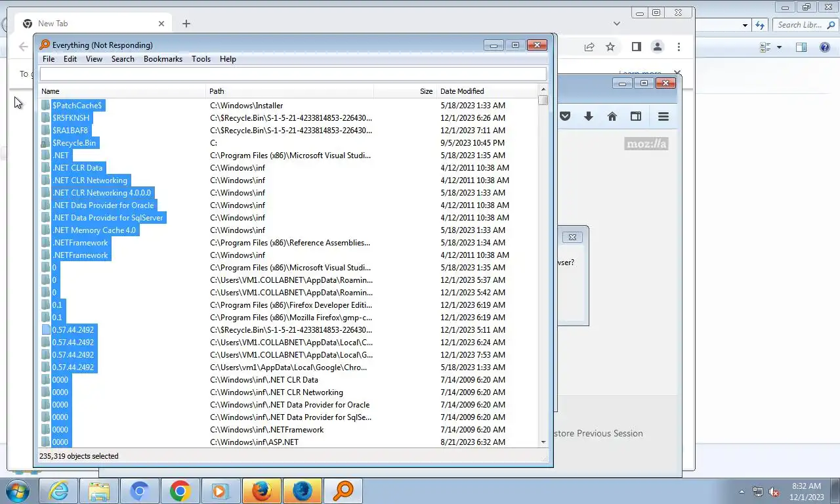Select 0000 in .NET CLR Data path

point(60,380)
